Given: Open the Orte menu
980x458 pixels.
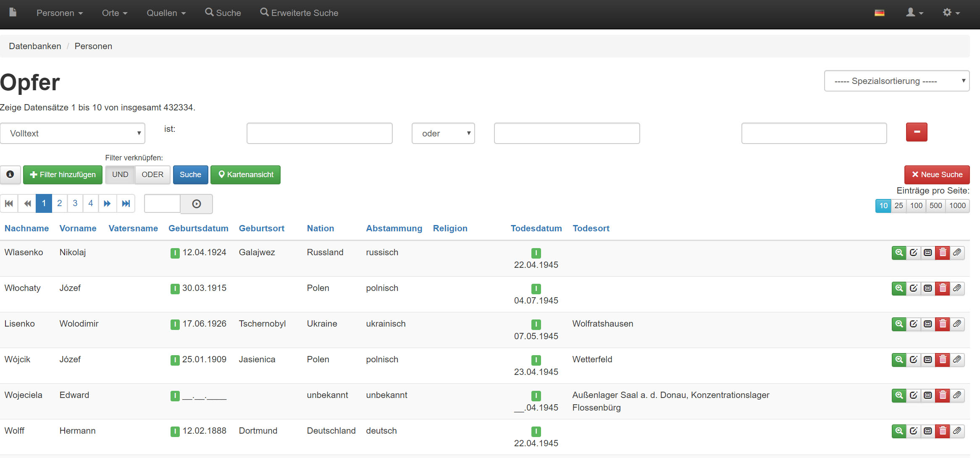Looking at the screenshot, I should [x=115, y=13].
